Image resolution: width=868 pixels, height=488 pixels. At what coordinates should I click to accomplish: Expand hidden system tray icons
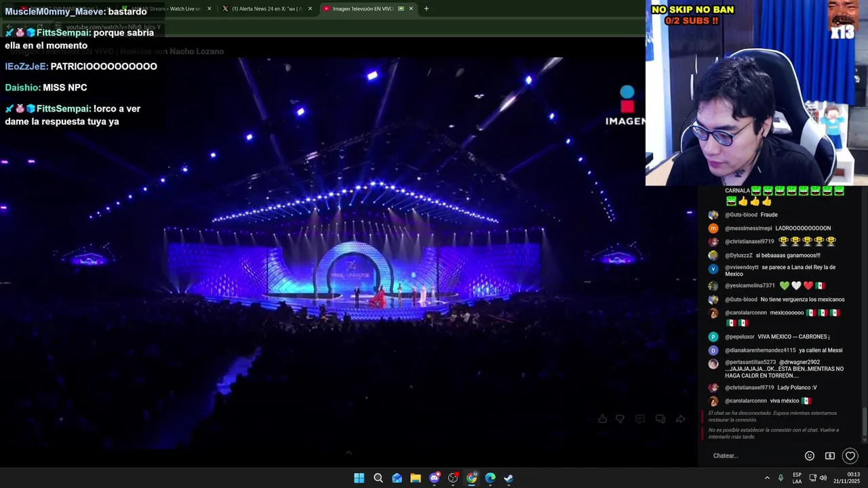point(767,478)
